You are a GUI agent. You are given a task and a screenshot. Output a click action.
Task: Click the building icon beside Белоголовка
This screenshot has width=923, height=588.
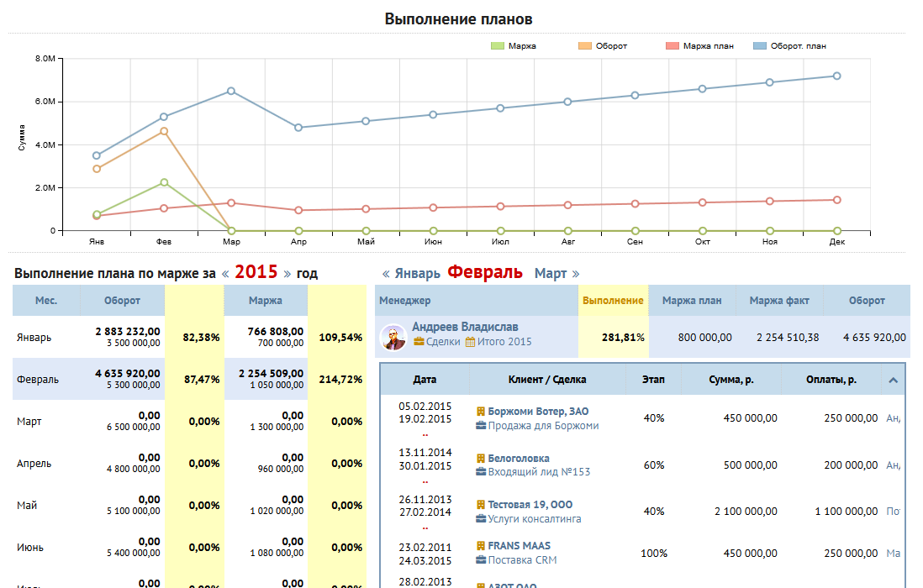click(x=481, y=459)
